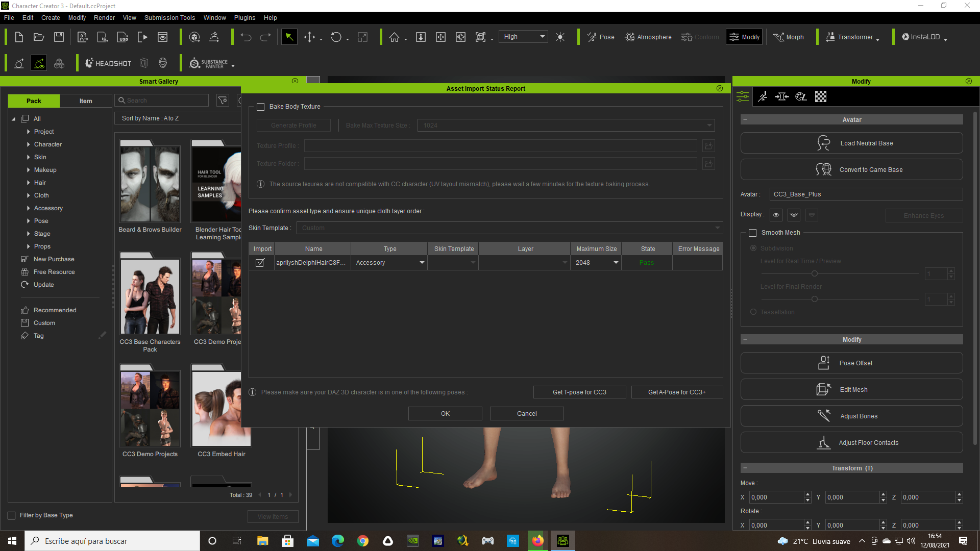
Task: Enable the Bake Body Texture checkbox
Action: [260, 107]
